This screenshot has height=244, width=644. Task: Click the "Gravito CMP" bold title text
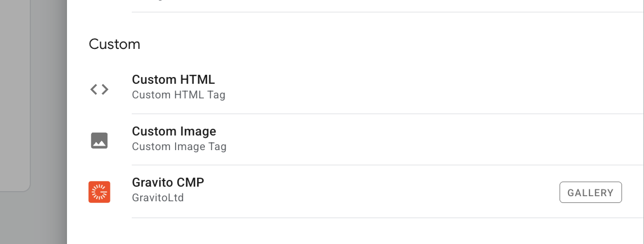(x=168, y=183)
